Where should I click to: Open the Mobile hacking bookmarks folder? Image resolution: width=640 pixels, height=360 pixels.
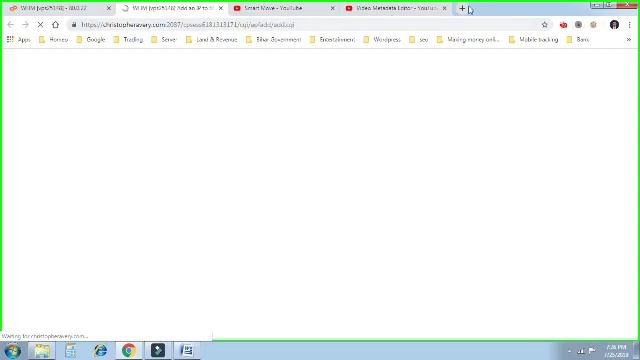pyautogui.click(x=533, y=40)
